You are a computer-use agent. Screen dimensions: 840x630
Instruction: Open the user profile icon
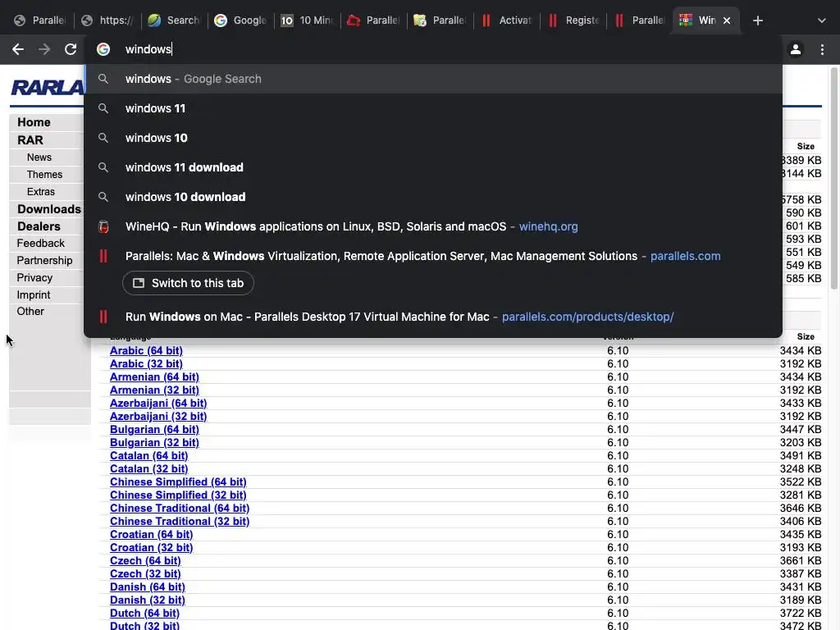click(796, 49)
